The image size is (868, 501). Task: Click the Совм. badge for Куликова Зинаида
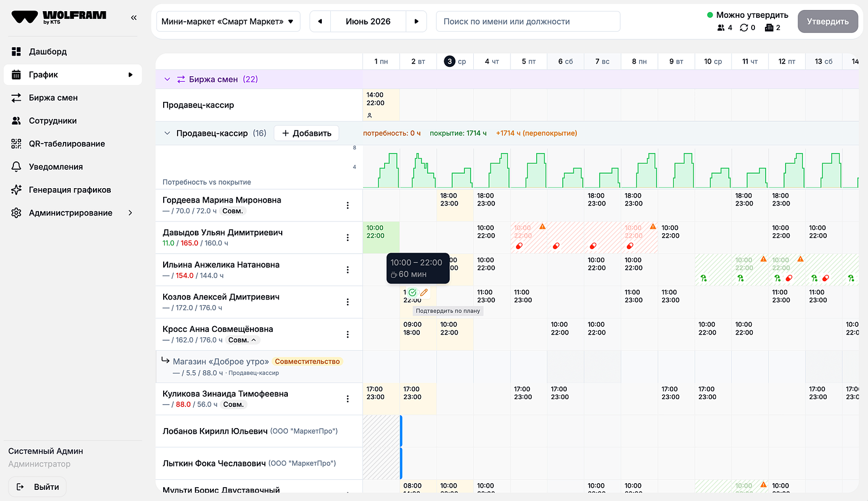233,405
